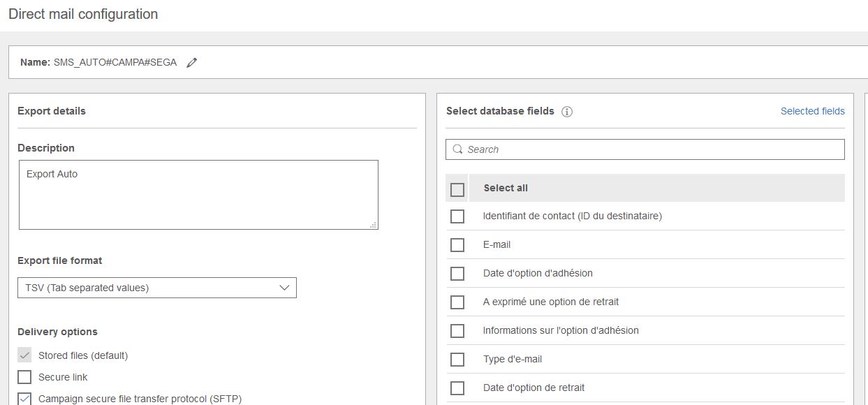Viewport: 868px width, 405px height.
Task: Tick Informations sur l'option d'adhésion checkbox
Action: point(457,331)
